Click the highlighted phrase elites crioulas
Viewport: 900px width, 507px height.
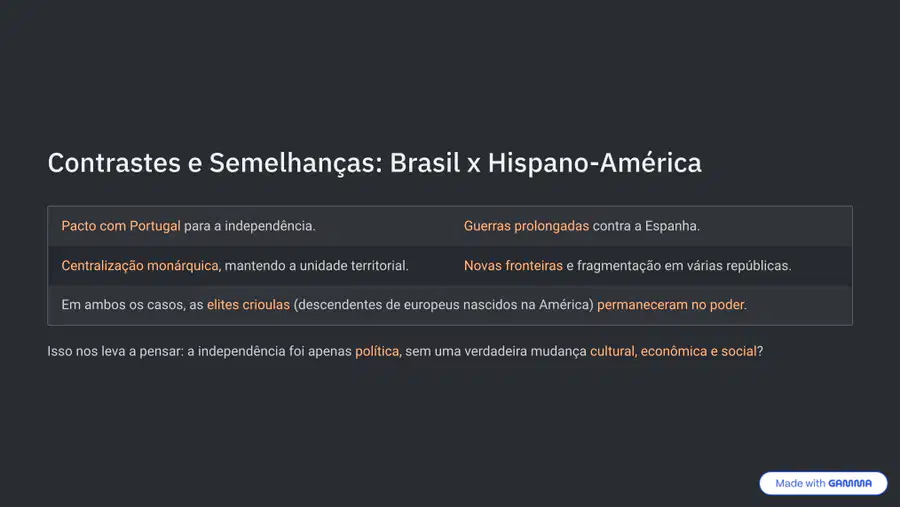[x=249, y=304]
